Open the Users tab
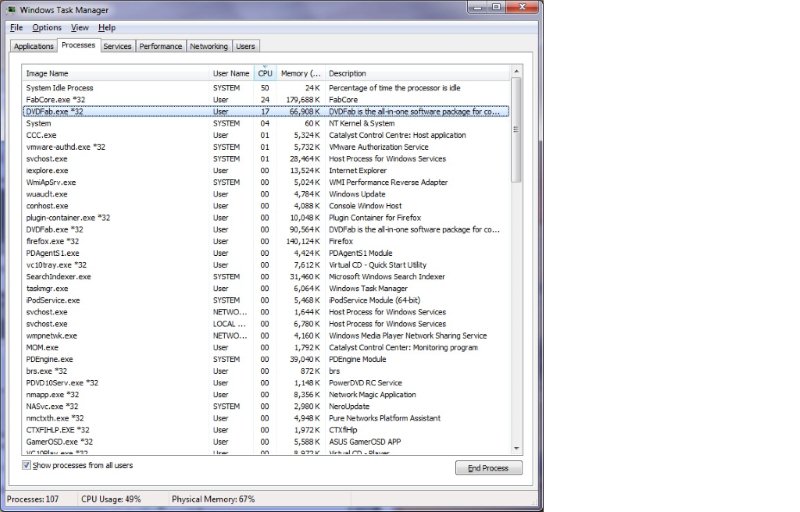The width and height of the screenshot is (800, 512). tap(245, 46)
